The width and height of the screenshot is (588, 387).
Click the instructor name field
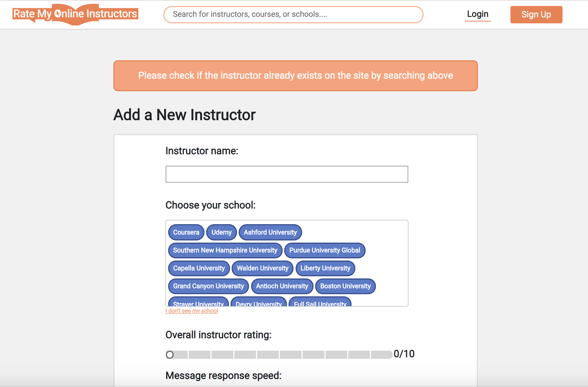286,174
